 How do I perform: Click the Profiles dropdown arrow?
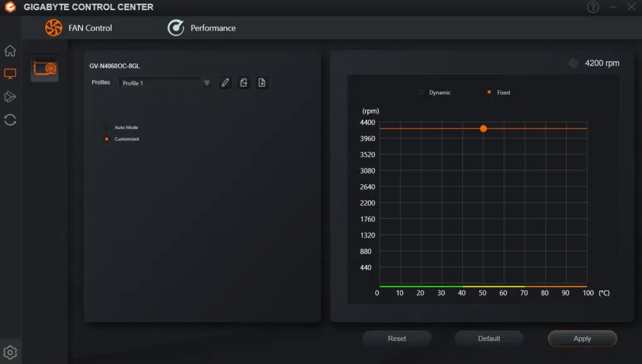point(207,83)
